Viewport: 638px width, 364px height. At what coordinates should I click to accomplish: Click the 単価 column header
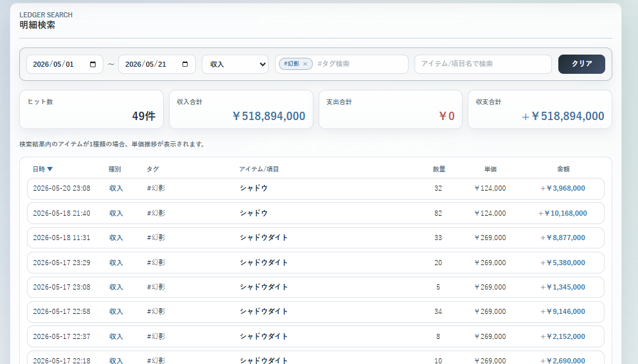(490, 169)
